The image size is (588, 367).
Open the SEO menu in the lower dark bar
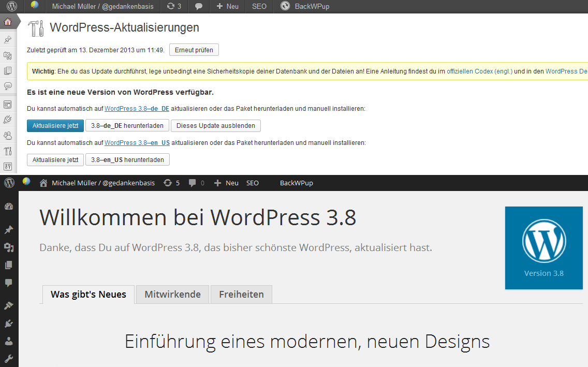click(x=253, y=183)
